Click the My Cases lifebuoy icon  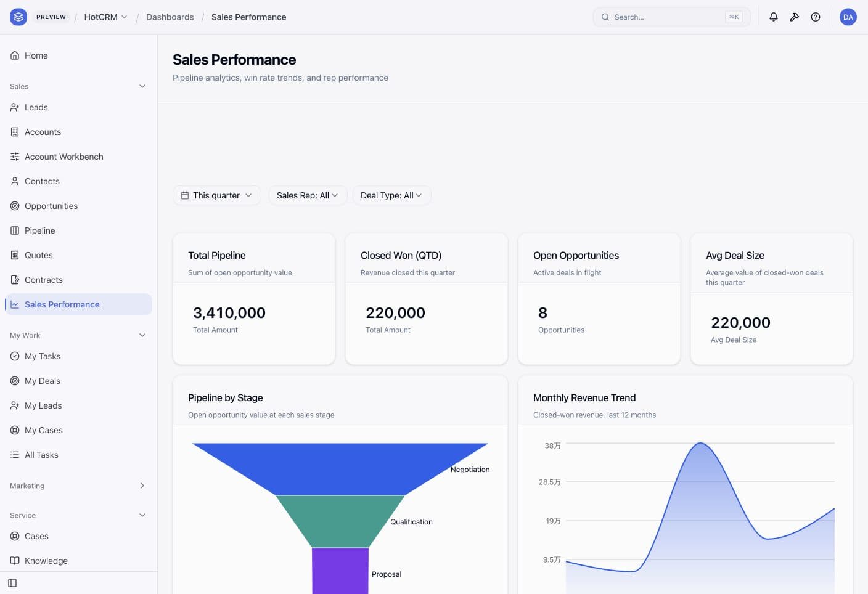click(x=15, y=430)
